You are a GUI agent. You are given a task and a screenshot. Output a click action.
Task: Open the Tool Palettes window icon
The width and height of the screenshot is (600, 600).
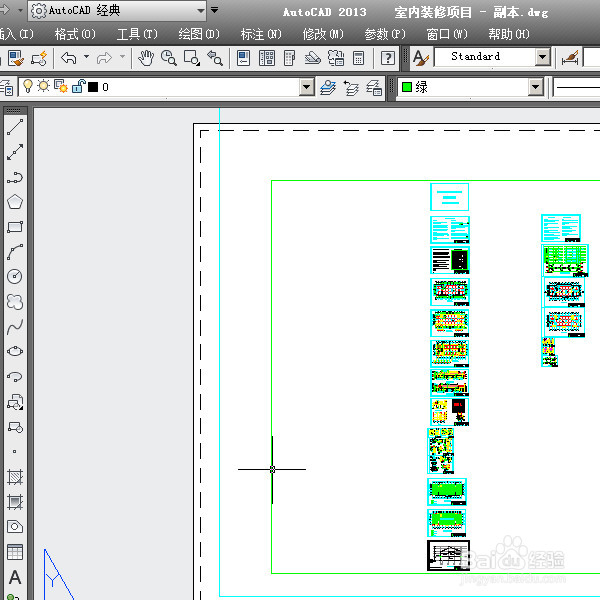click(x=290, y=58)
